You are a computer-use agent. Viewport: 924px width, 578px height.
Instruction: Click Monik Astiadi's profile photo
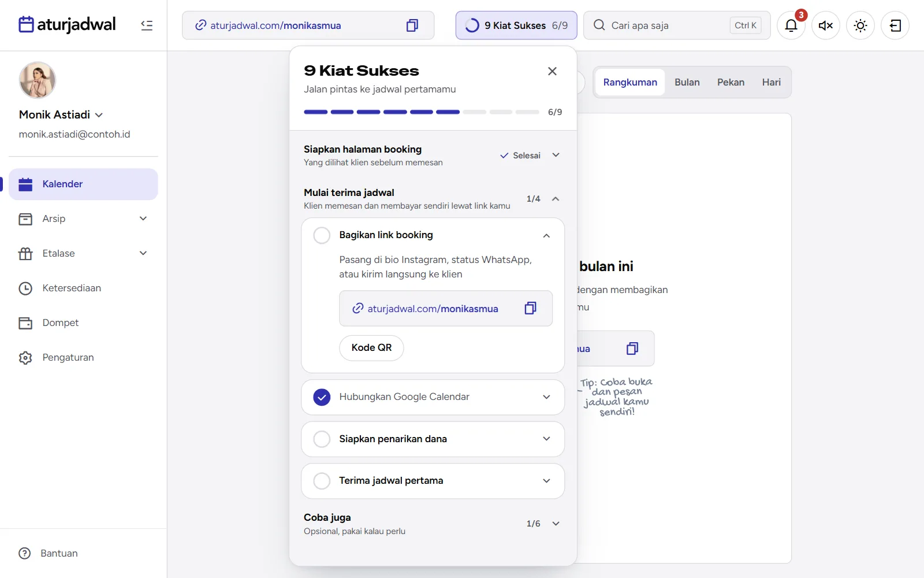tap(38, 80)
